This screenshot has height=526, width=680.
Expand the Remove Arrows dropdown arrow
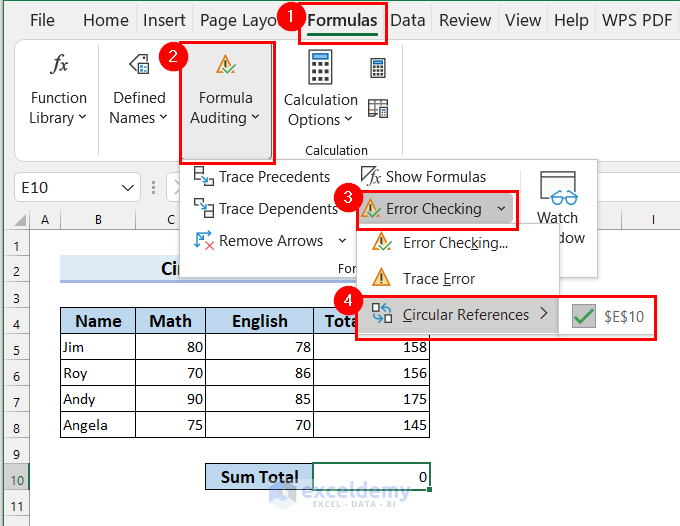point(343,241)
